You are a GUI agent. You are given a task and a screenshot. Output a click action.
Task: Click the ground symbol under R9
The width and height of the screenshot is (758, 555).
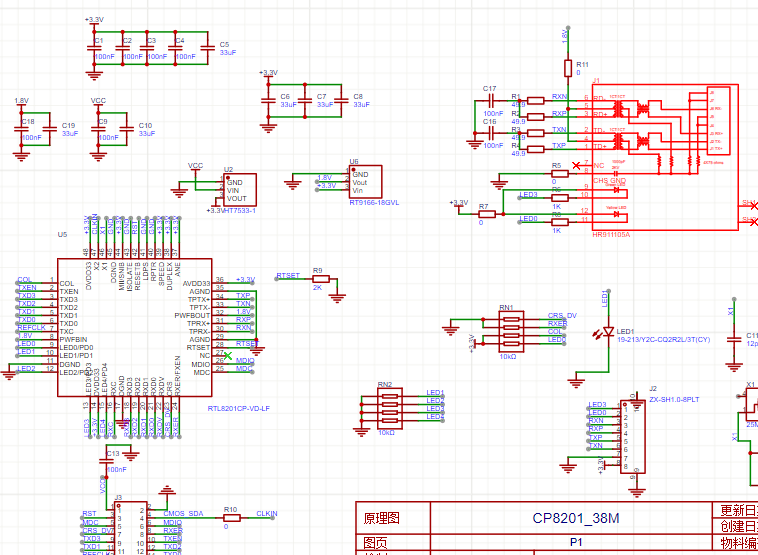(337, 297)
